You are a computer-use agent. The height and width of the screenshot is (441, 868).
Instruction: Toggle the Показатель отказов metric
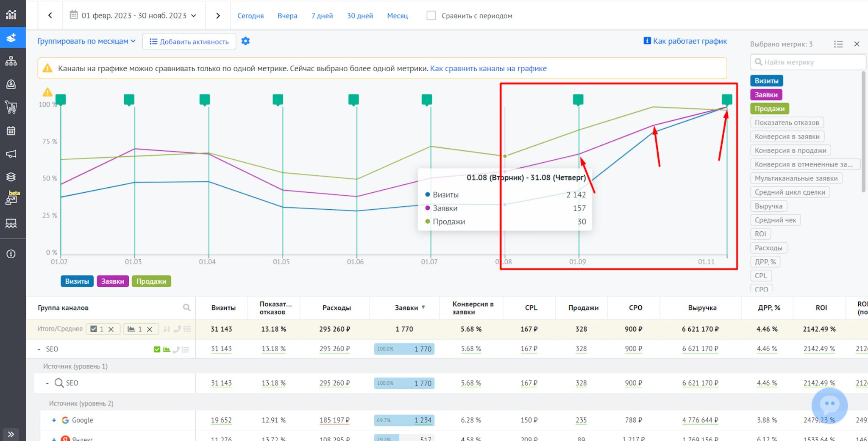(x=787, y=122)
